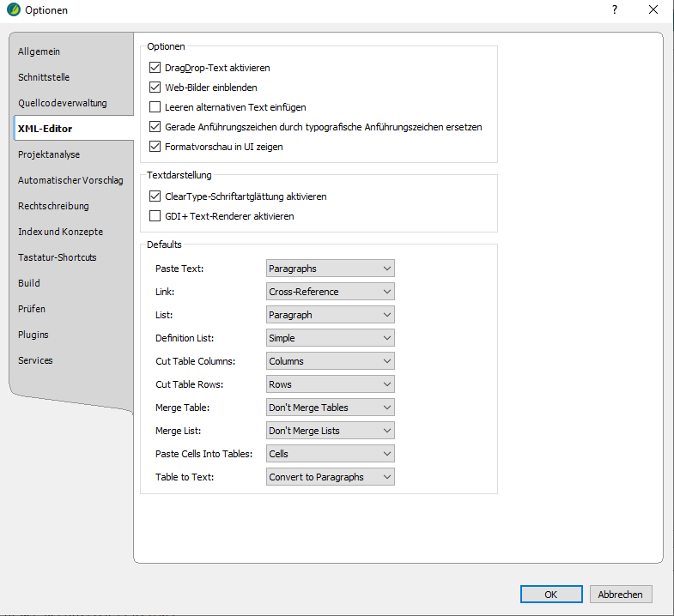The width and height of the screenshot is (674, 616).
Task: Click the help question mark icon
Action: [x=614, y=10]
